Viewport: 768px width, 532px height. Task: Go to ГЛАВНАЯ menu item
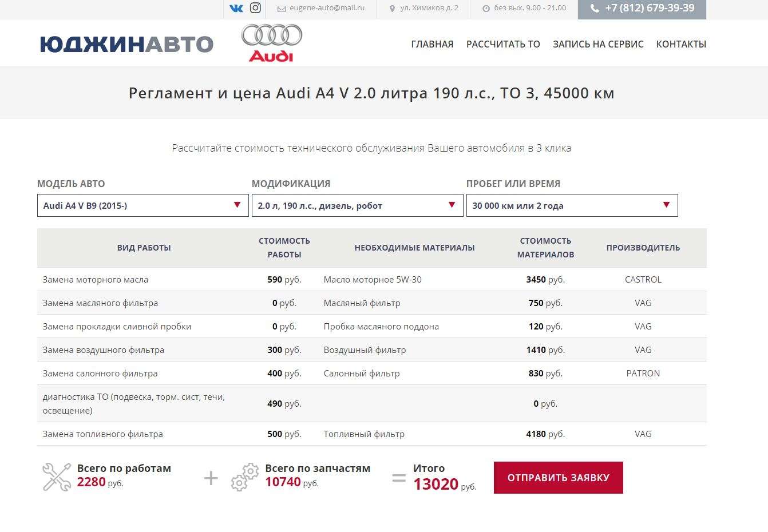(x=431, y=44)
